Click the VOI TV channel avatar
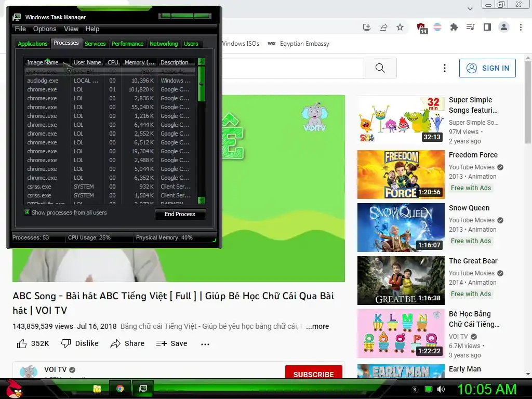532x399 pixels. coord(29,371)
